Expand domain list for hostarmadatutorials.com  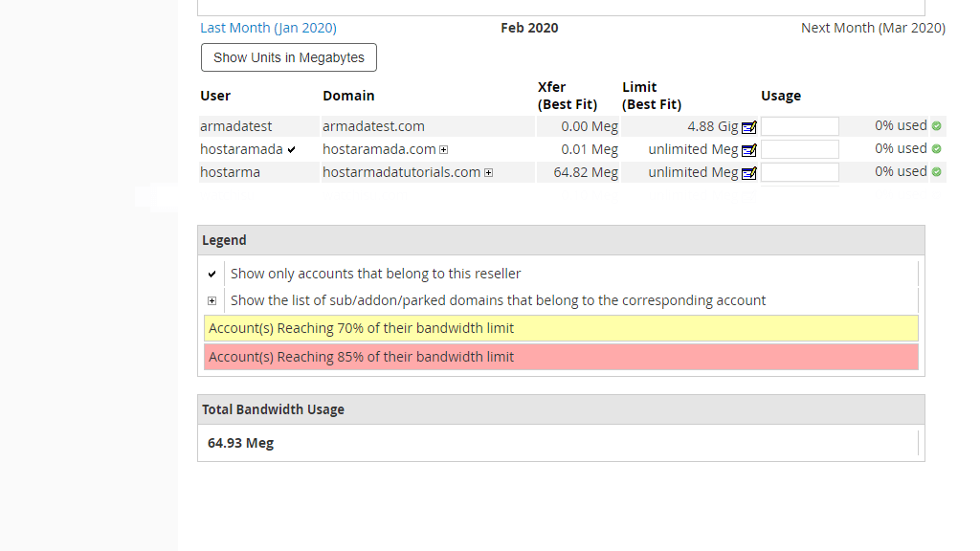click(x=488, y=173)
